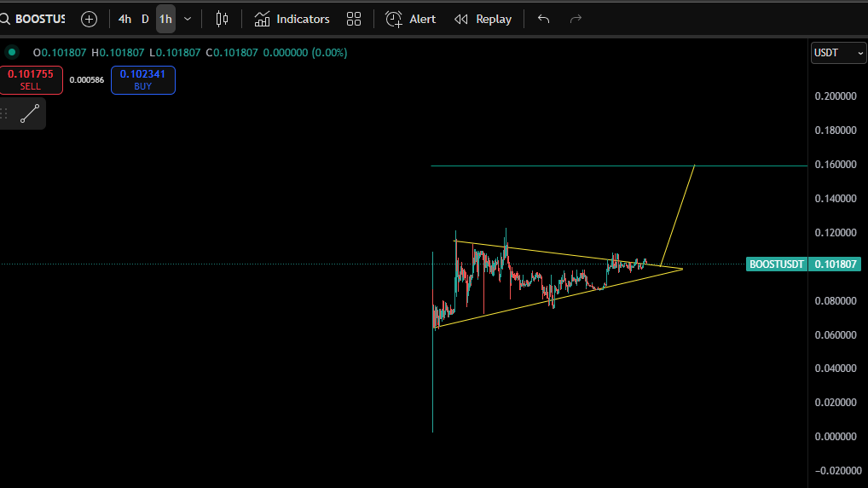This screenshot has width=868, height=488.
Task: Select the yellow projection arrow line
Action: pos(678,215)
